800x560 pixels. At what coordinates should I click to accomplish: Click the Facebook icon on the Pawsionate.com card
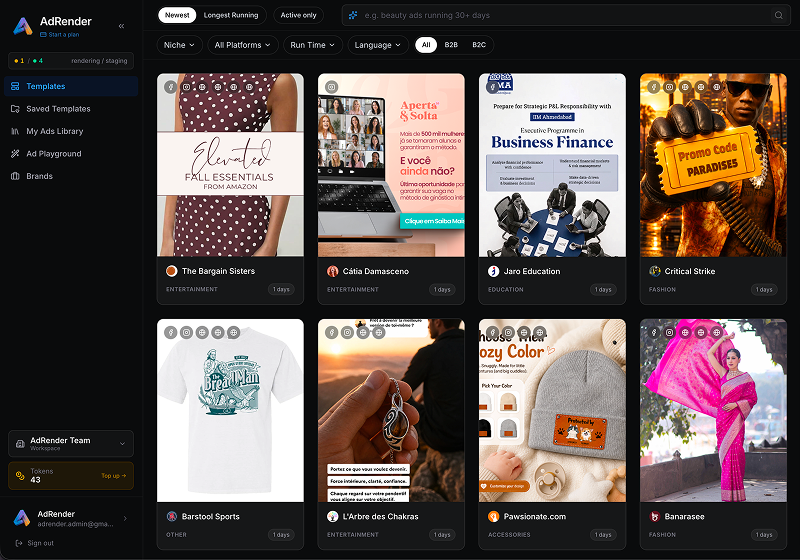click(x=493, y=333)
